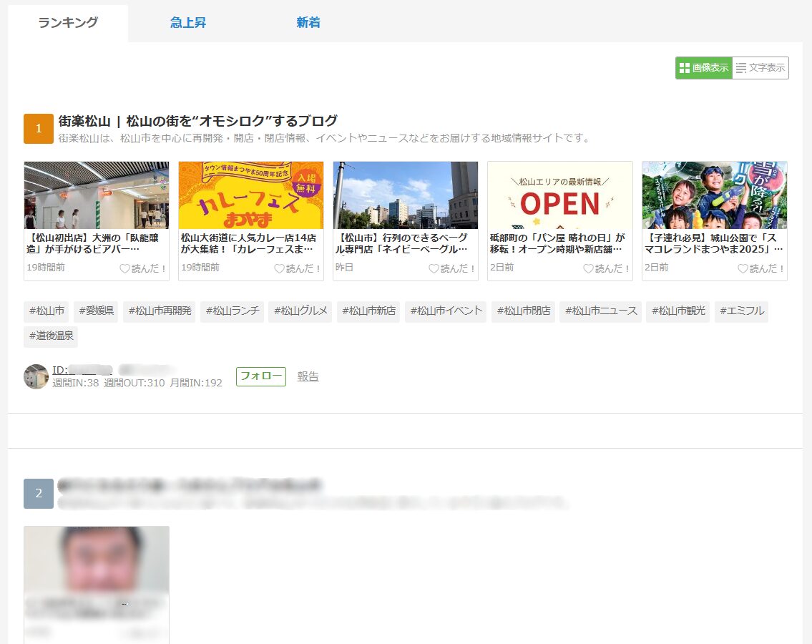
Task: Switch to text display view
Action: [760, 68]
